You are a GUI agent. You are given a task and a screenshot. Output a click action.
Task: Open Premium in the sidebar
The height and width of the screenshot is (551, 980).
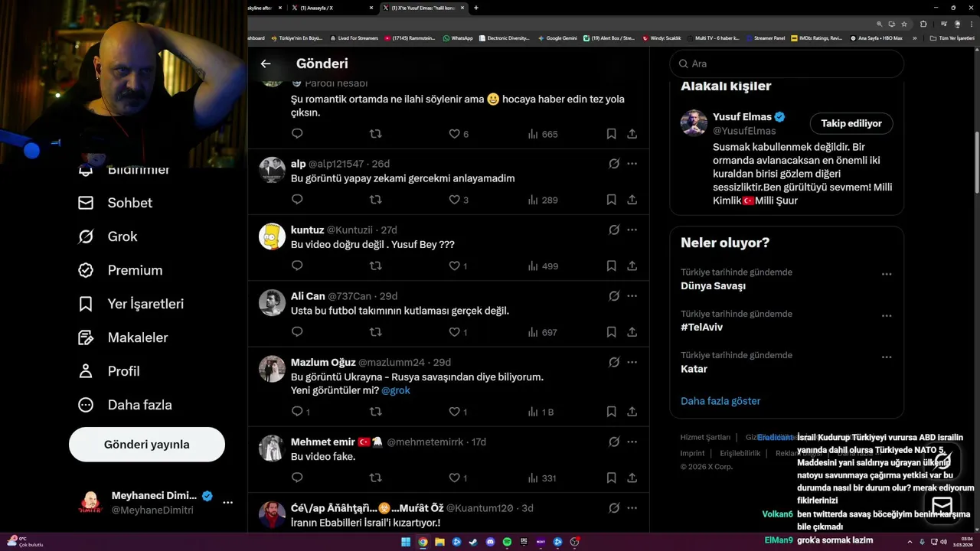(x=120, y=270)
